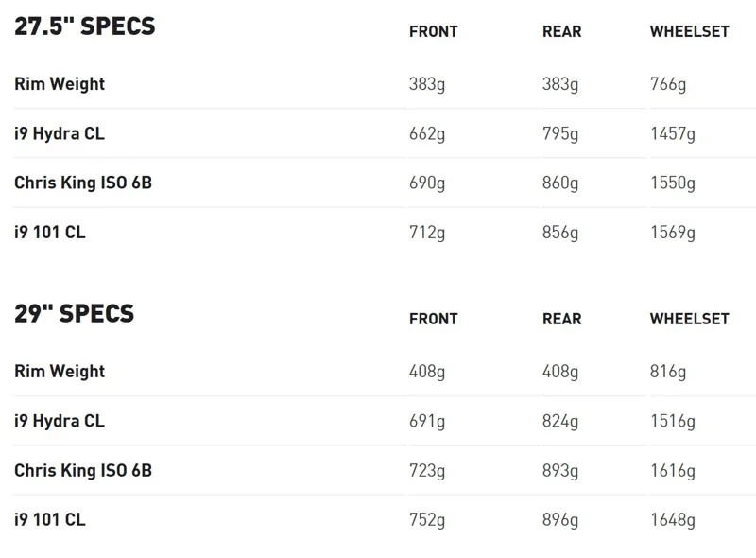Select the 1457g wheelset weight value

point(673,133)
